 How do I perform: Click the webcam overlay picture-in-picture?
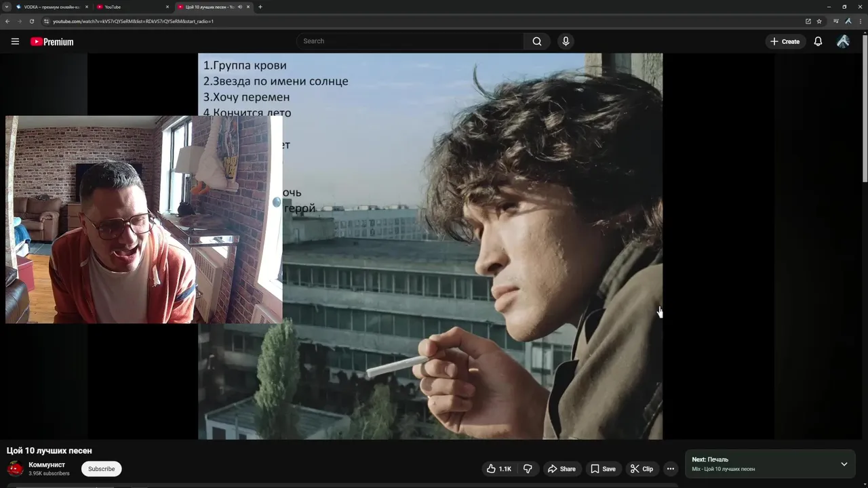[144, 219]
